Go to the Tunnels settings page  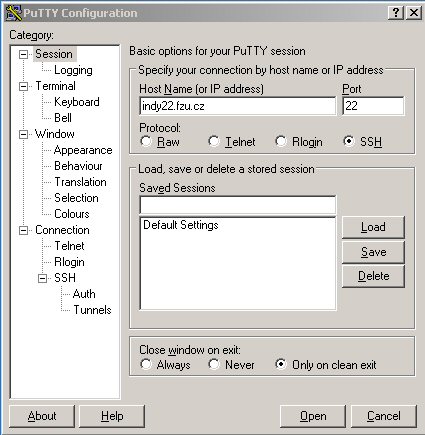pos(92,310)
